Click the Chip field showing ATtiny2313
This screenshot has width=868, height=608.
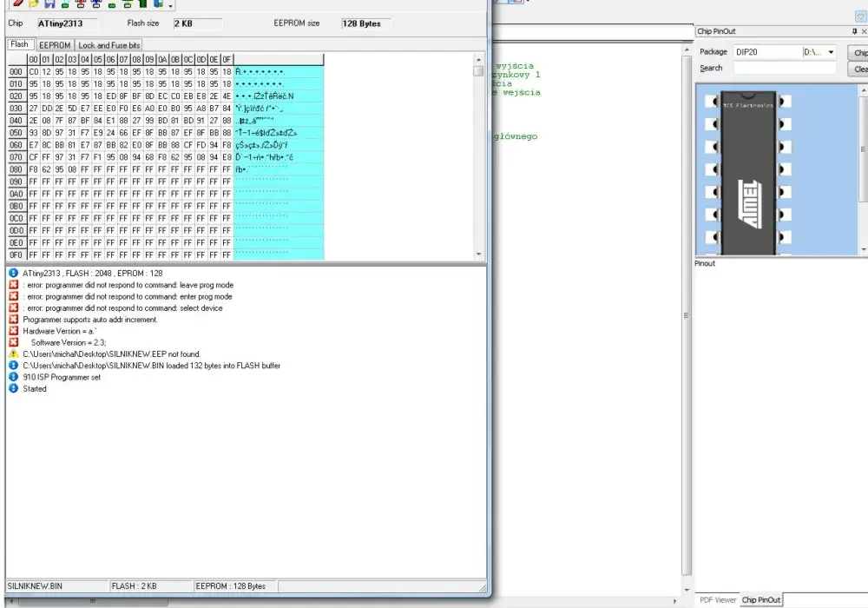(x=67, y=23)
